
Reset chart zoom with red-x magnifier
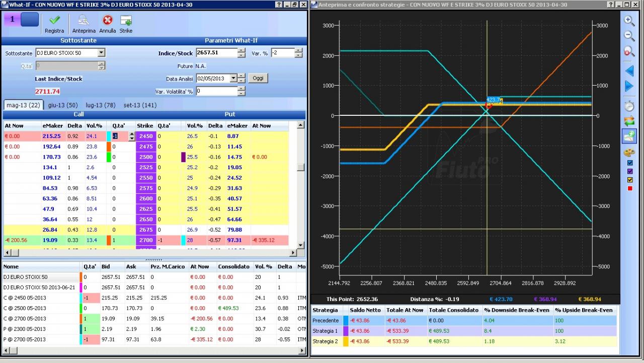(629, 51)
